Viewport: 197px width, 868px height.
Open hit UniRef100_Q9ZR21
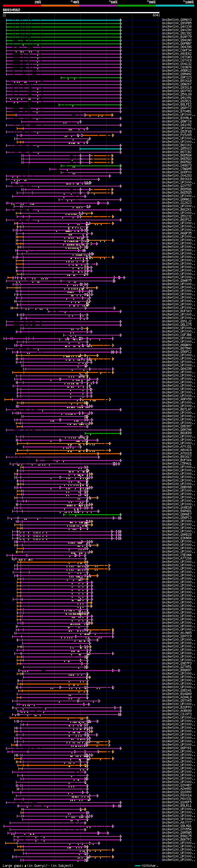tap(177, 101)
